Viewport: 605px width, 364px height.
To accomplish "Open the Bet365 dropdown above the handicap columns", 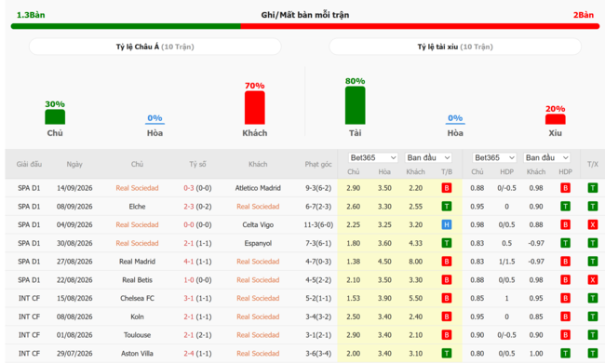I will tap(494, 157).
